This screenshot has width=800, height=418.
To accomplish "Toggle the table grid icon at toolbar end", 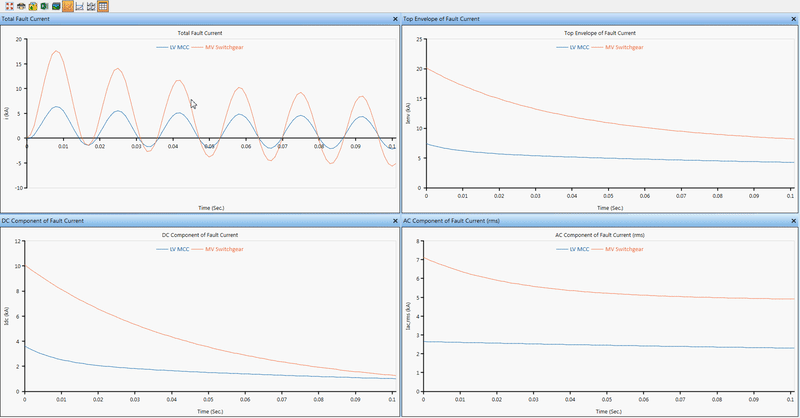I will click(x=103, y=6).
